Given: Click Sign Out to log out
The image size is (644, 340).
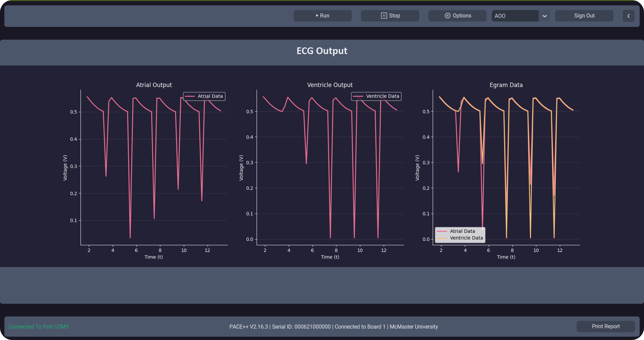Looking at the screenshot, I should 584,15.
